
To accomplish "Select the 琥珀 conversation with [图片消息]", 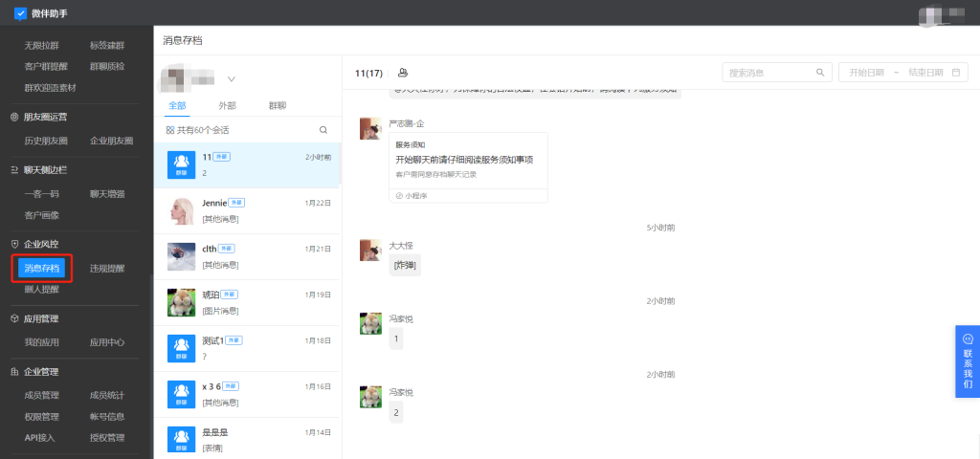I will click(x=248, y=303).
